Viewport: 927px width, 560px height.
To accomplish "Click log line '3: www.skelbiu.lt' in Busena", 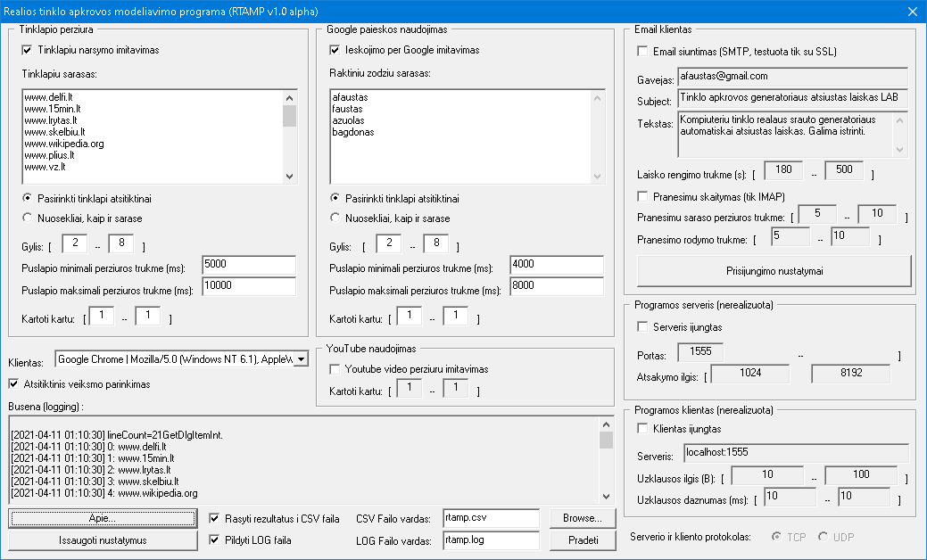I will pos(95,482).
